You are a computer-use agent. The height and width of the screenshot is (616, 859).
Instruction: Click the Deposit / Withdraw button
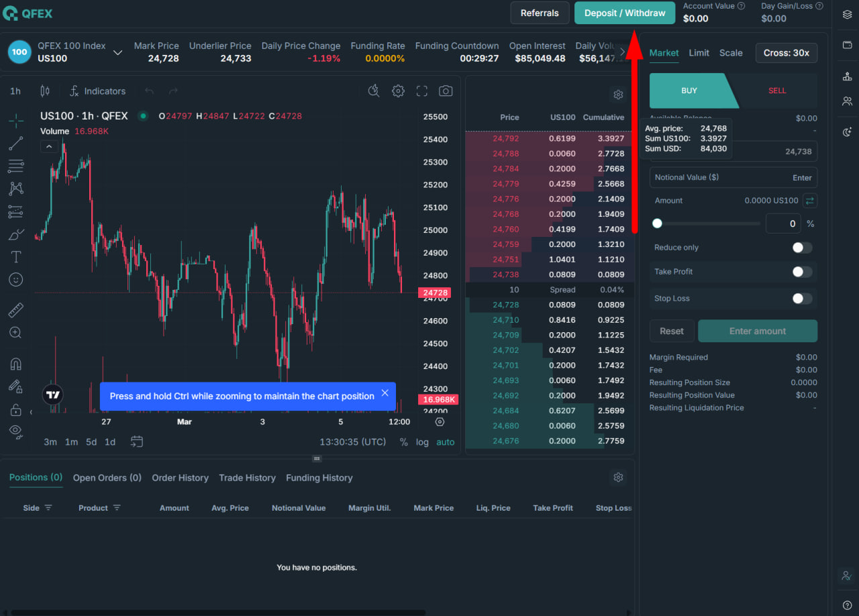pos(625,13)
